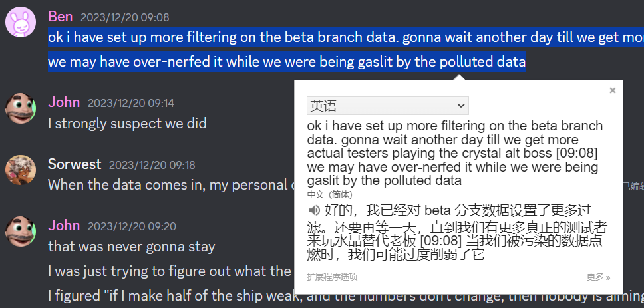Click John's avatar beside the 09:20 message
This screenshot has height=308, width=644.
21,232
